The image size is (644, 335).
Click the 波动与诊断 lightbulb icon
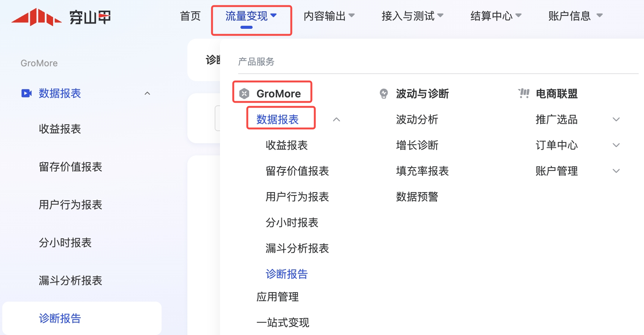coord(384,93)
